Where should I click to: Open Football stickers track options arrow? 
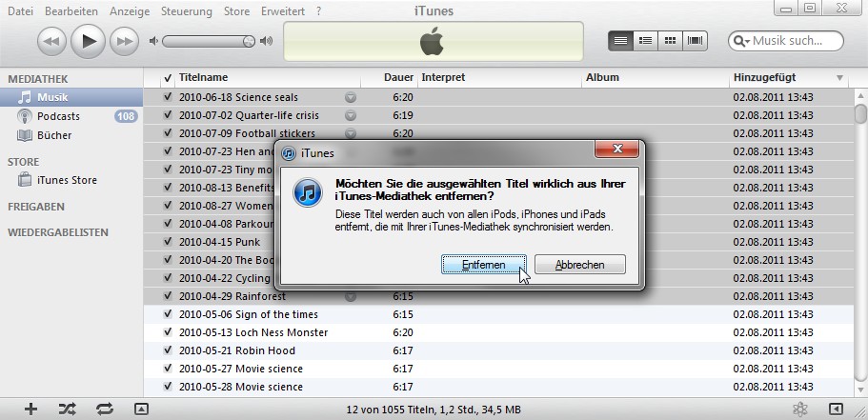(x=351, y=133)
